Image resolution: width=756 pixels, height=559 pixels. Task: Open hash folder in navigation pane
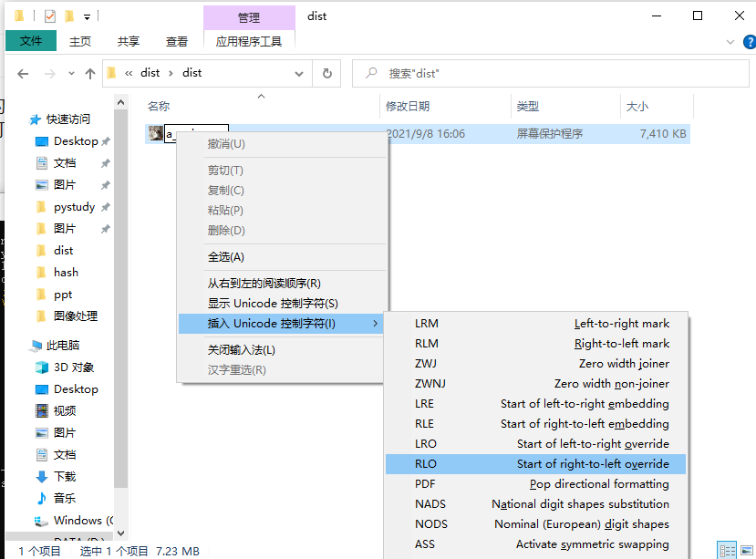(x=66, y=273)
